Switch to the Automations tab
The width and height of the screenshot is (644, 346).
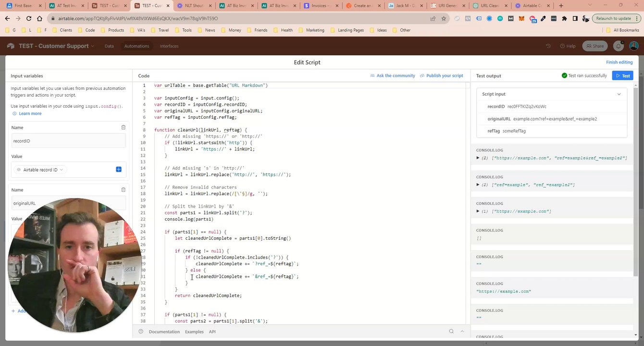[x=136, y=46]
